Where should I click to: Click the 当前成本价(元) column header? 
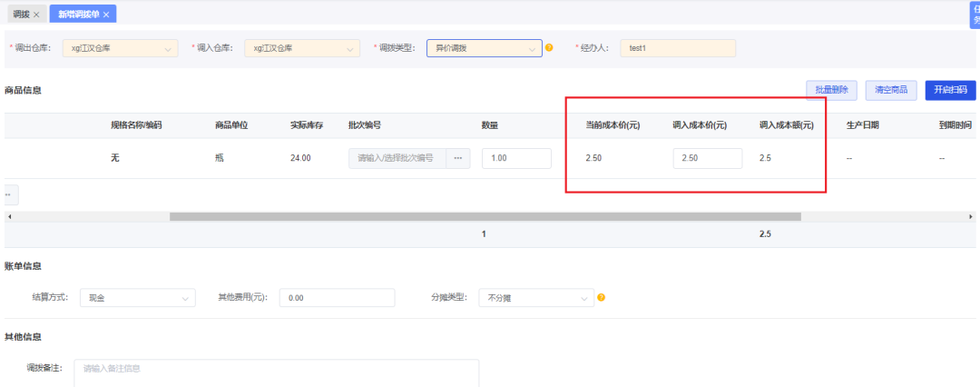pyautogui.click(x=612, y=125)
